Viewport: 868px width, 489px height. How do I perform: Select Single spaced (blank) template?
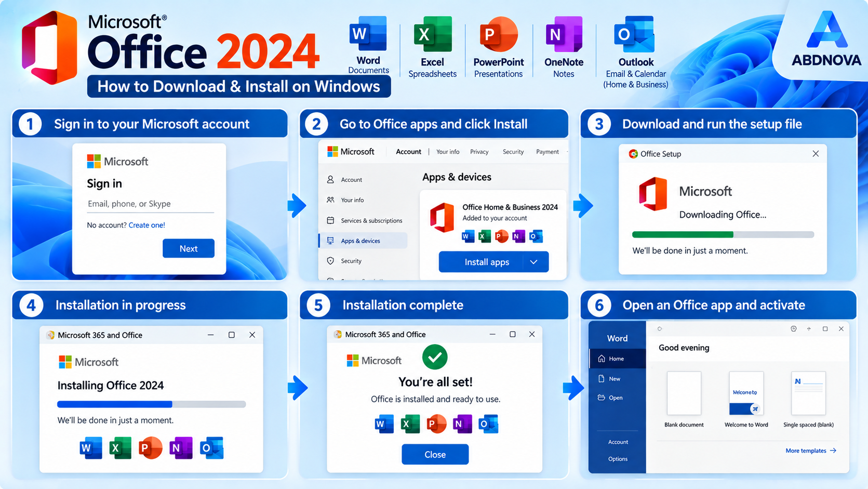click(808, 393)
